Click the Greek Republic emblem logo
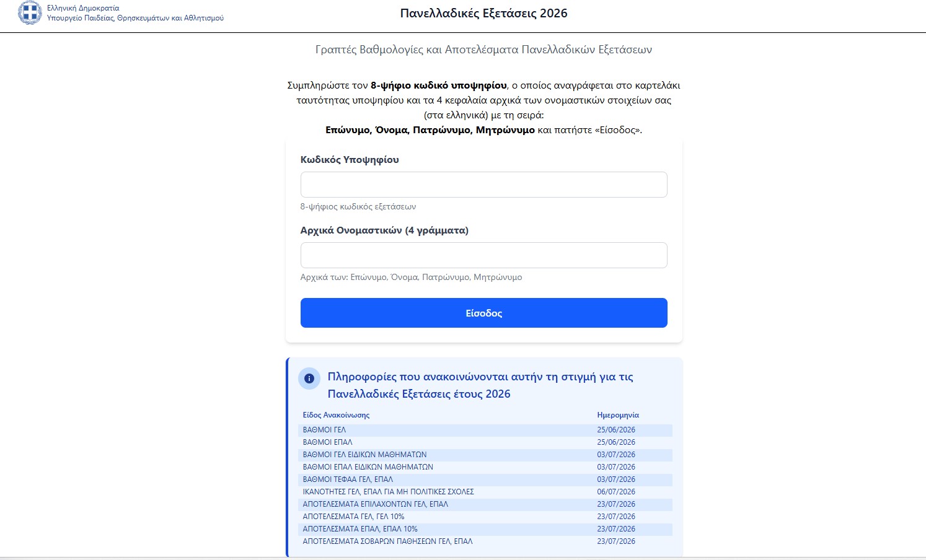 [x=30, y=12]
